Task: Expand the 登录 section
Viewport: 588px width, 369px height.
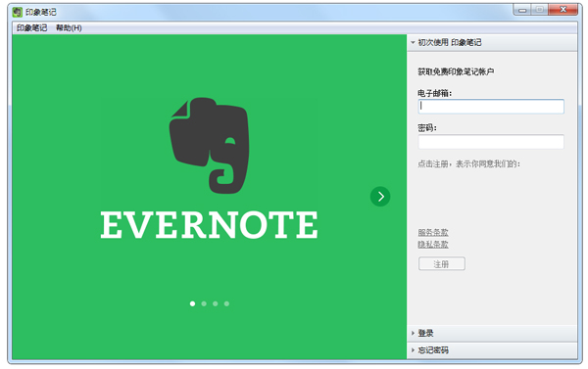Action: point(492,333)
